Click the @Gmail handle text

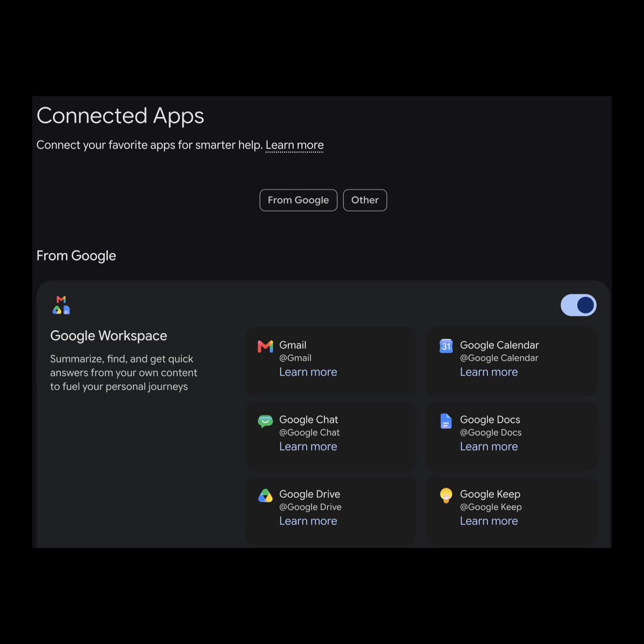click(x=295, y=358)
